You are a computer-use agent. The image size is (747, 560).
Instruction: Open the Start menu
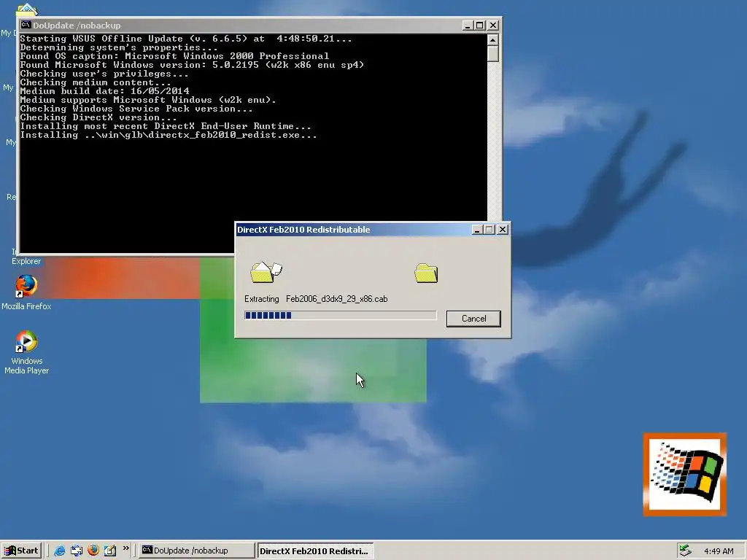click(21, 551)
